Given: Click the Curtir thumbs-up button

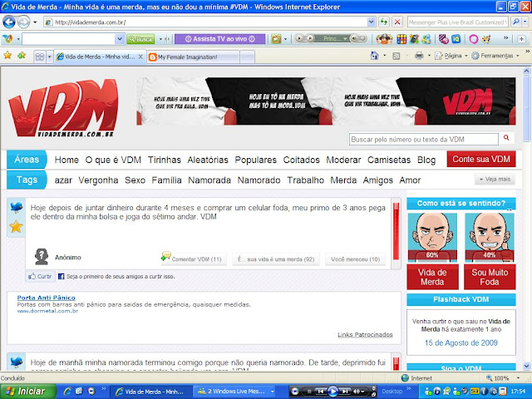Looking at the screenshot, I should coord(41,276).
